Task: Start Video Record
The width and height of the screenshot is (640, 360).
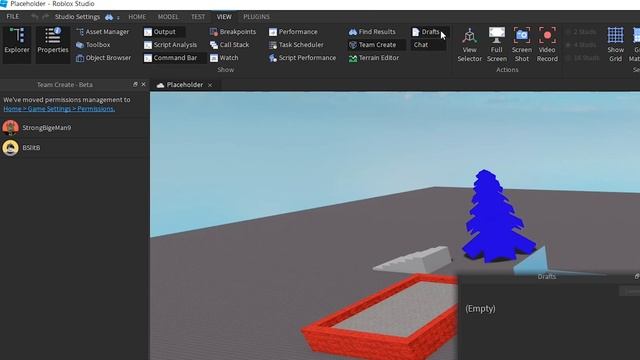Action: [x=547, y=44]
